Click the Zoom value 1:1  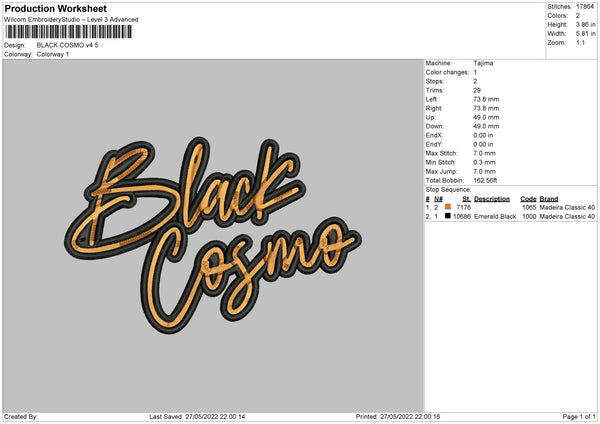click(x=580, y=42)
